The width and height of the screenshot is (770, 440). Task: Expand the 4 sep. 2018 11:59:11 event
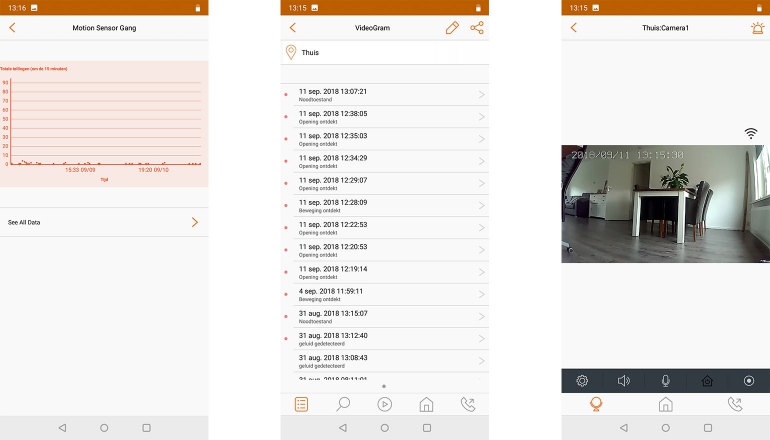(x=385, y=294)
